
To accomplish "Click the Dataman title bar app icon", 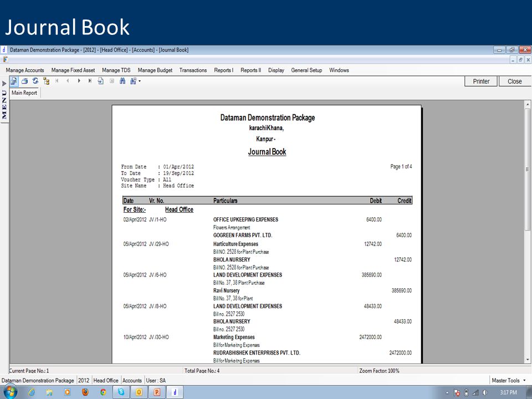I will [x=4, y=50].
